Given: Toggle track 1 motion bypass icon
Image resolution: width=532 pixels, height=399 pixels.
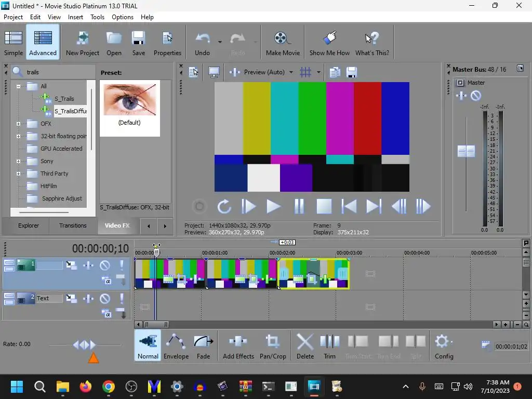Looking at the screenshot, I should point(71,265).
